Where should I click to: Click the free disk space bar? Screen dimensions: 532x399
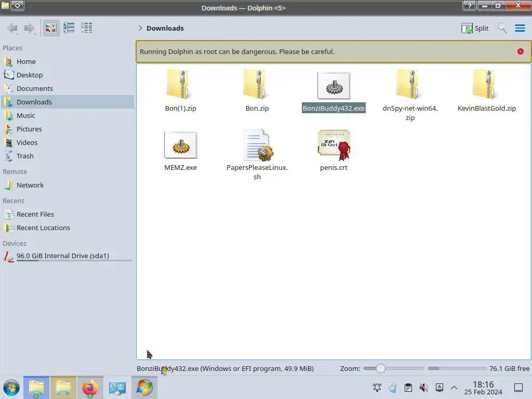pos(457,368)
